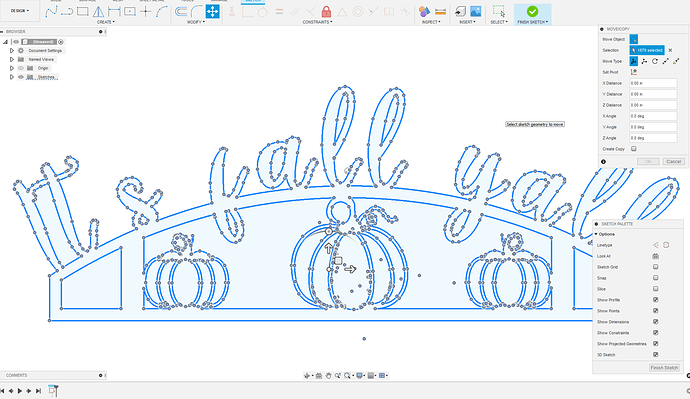The height and width of the screenshot is (399, 690).
Task: Open the Modify dropdown menu
Action: (195, 22)
